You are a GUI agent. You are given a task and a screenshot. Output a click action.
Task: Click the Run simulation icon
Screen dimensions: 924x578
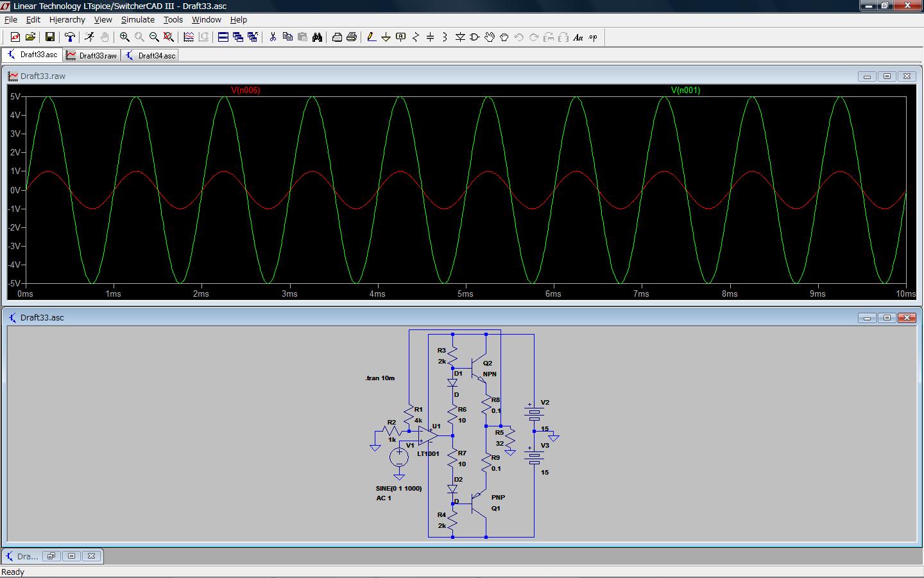(89, 37)
